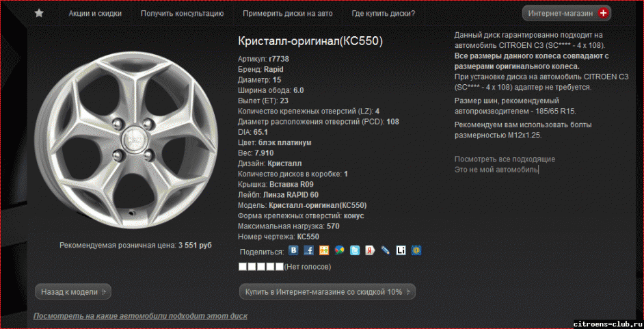644x329 pixels.
Task: Click Купить в Интернет-магазине со скидкой 10%
Action: click(x=327, y=292)
